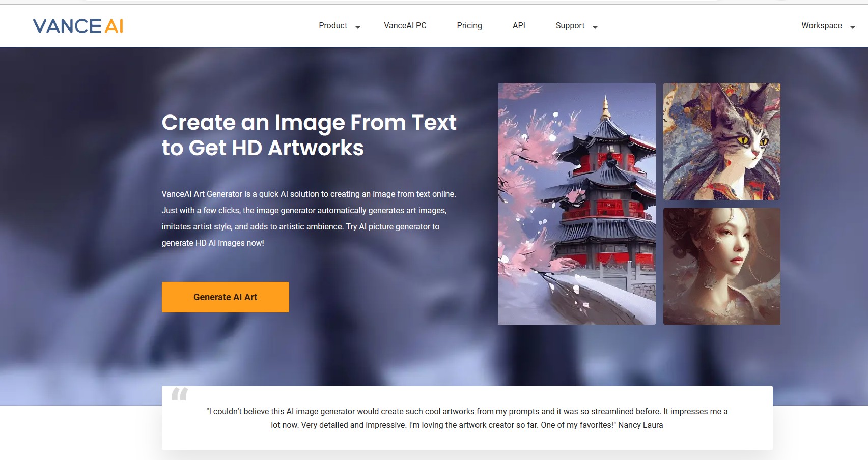This screenshot has width=868, height=460.
Task: Click the Workspace menu label
Action: tap(821, 26)
